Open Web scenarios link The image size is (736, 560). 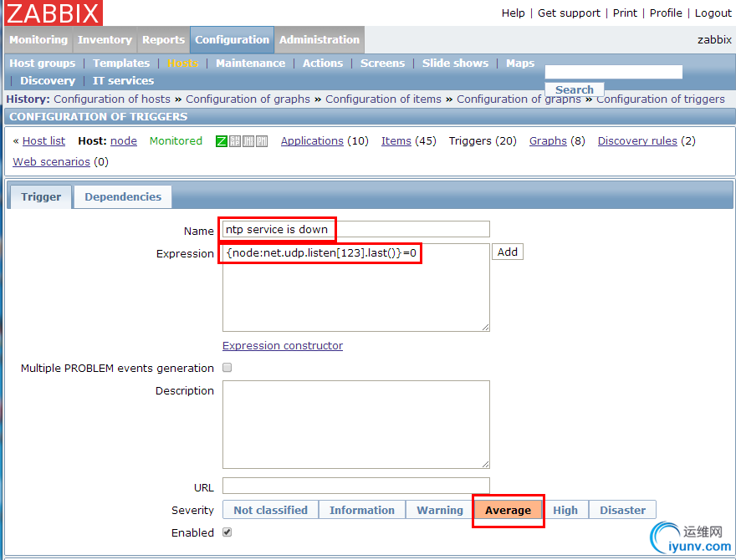point(51,162)
